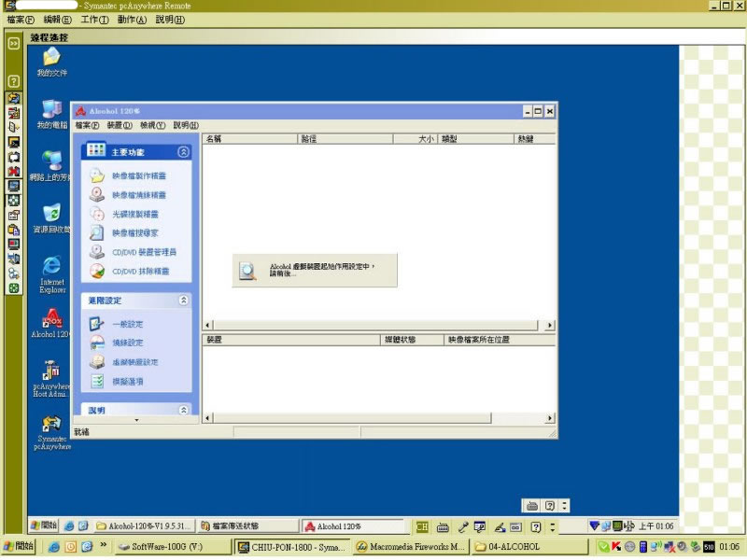Image resolution: width=747 pixels, height=560 pixels.
Task: Click the remote desktop 開始 Start button
Action: click(x=43, y=525)
